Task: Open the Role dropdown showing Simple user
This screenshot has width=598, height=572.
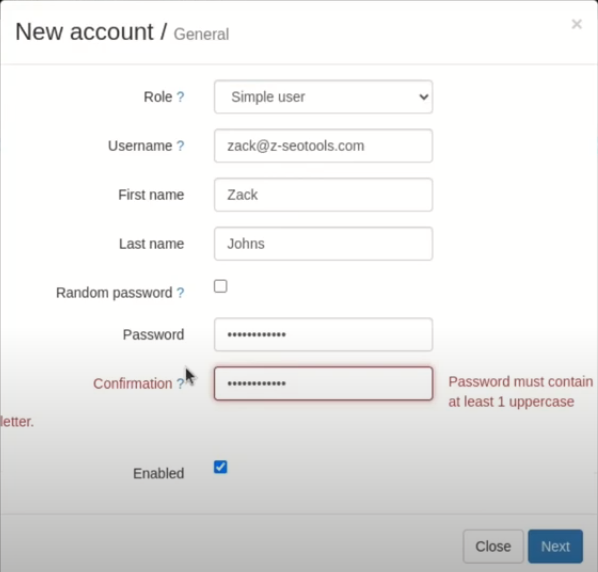Action: (323, 97)
